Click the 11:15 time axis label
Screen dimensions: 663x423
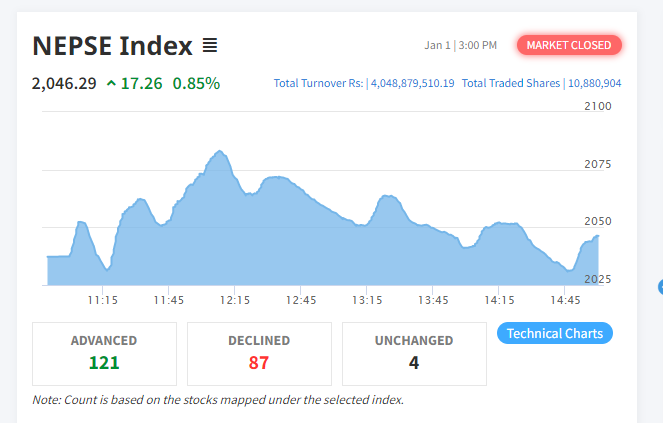coord(102,300)
